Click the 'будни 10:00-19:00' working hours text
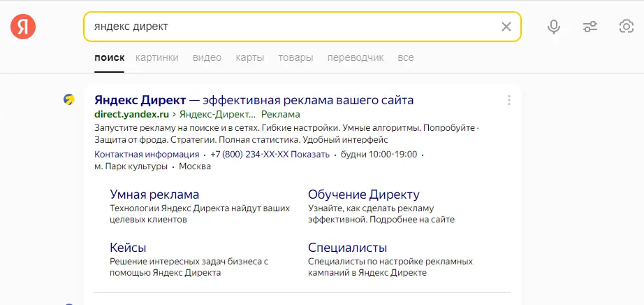 pyautogui.click(x=379, y=155)
